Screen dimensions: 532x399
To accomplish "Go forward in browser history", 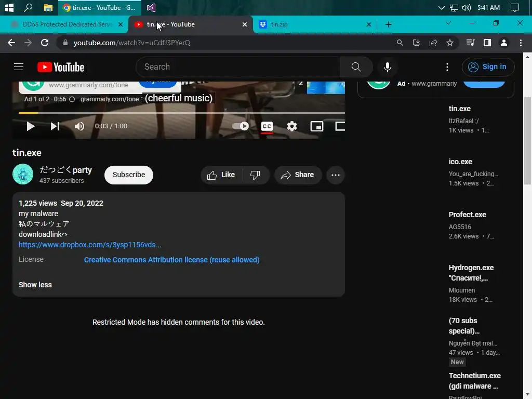I will pyautogui.click(x=28, y=43).
